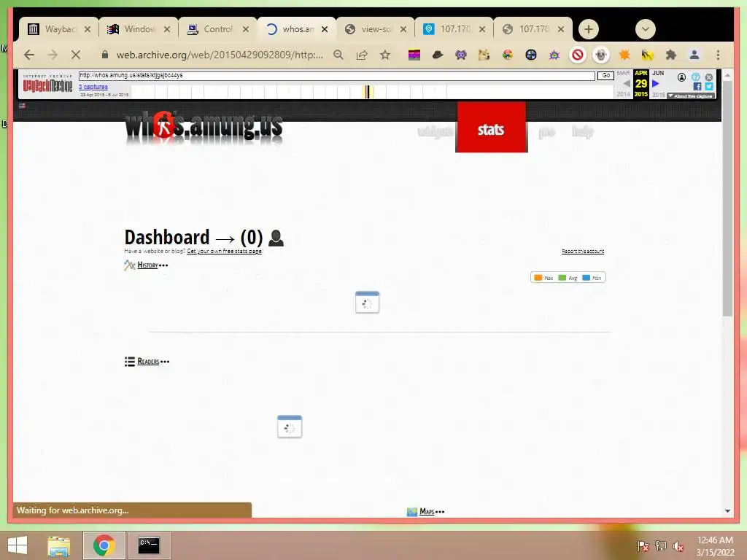Share this page via the share icon
Screen dimensions: 747x560
click(x=362, y=55)
